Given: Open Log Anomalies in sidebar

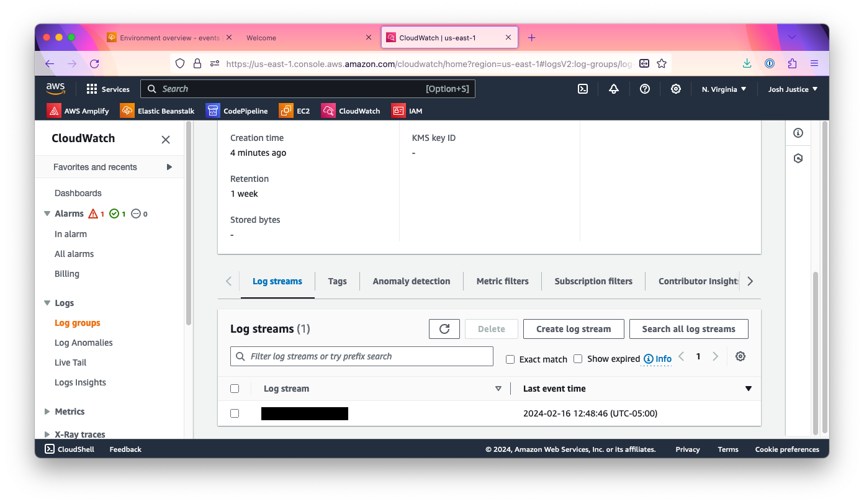Looking at the screenshot, I should pos(84,343).
